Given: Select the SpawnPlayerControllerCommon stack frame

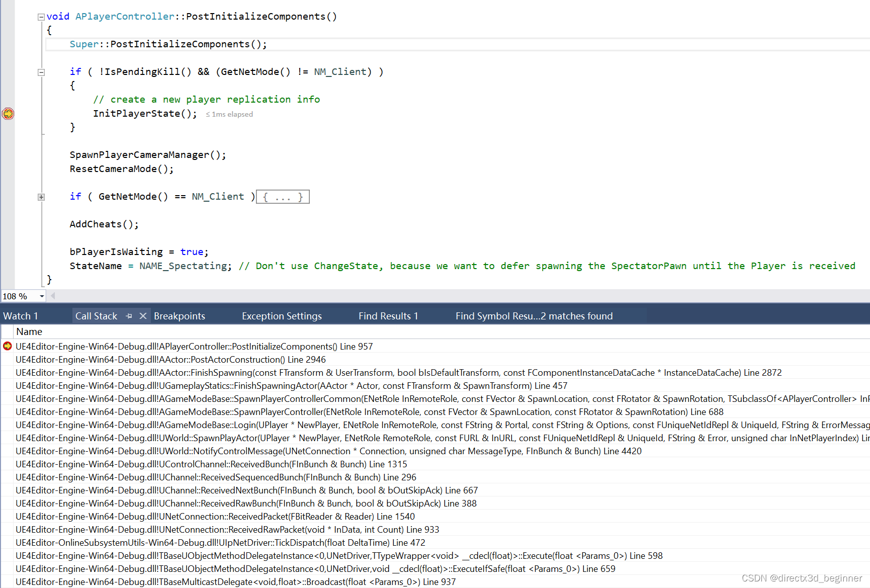Looking at the screenshot, I should (443, 398).
